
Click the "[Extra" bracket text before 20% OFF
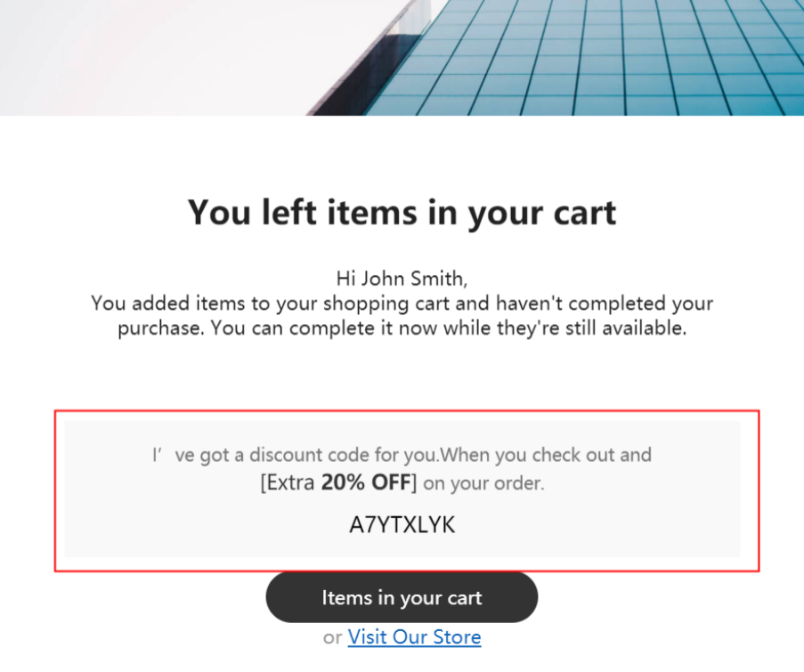pos(287,482)
